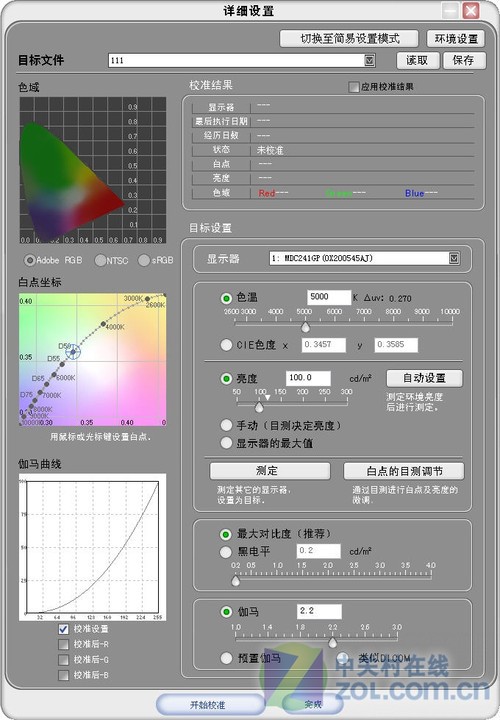Viewport: 500px width, 720px height.
Task: Select the CIE色度 radio option
Action: coord(226,345)
